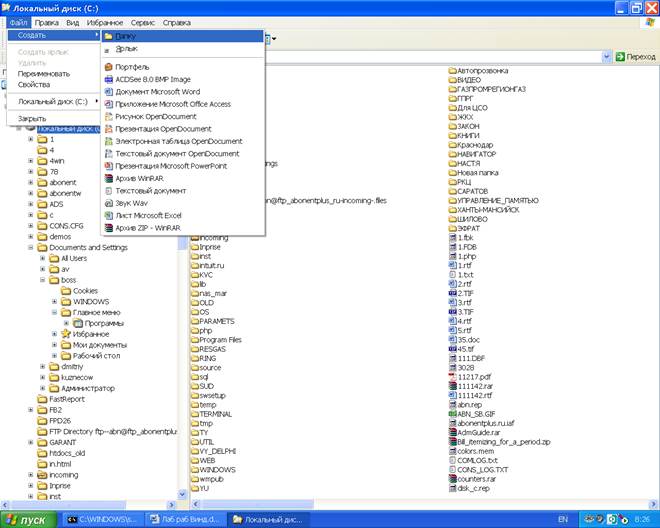The height and width of the screenshot is (528, 660).
Task: Expand the abonent folder in tree
Action: coord(31,182)
